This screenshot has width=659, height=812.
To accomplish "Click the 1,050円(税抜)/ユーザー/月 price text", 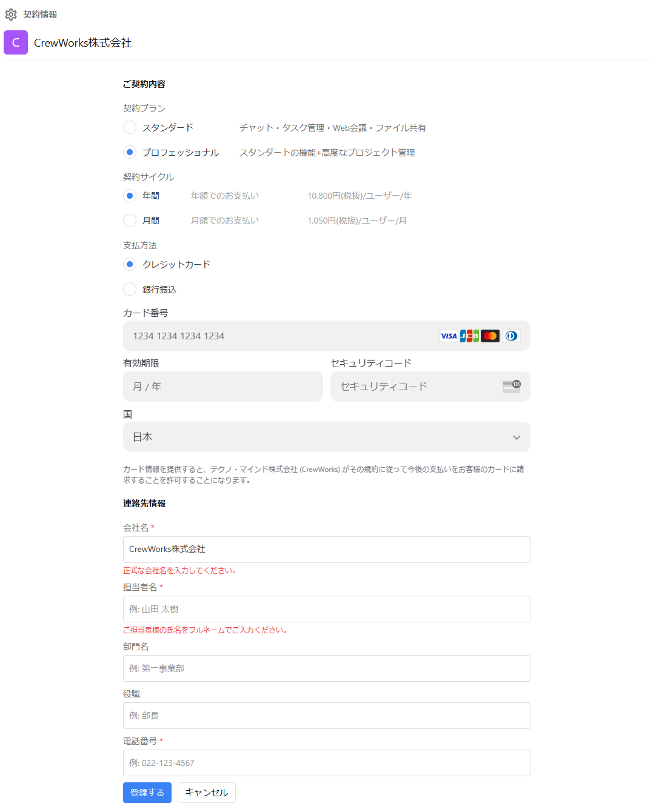I will [357, 221].
